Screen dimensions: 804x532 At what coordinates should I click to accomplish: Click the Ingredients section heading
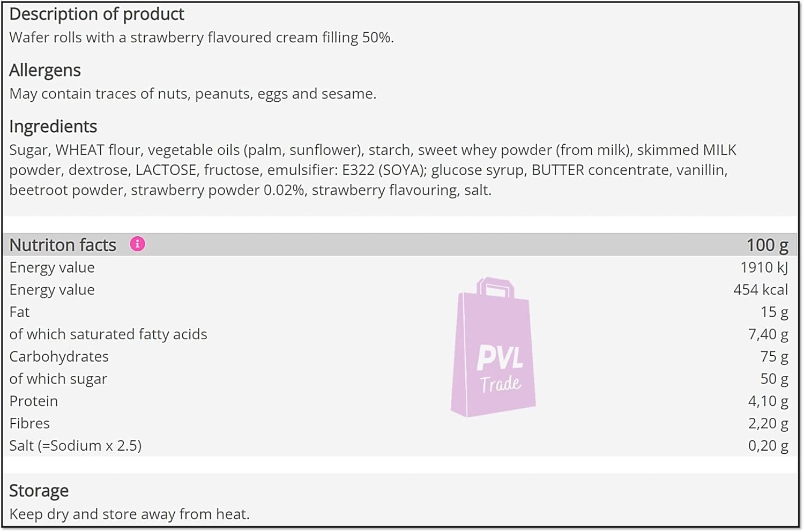53,126
